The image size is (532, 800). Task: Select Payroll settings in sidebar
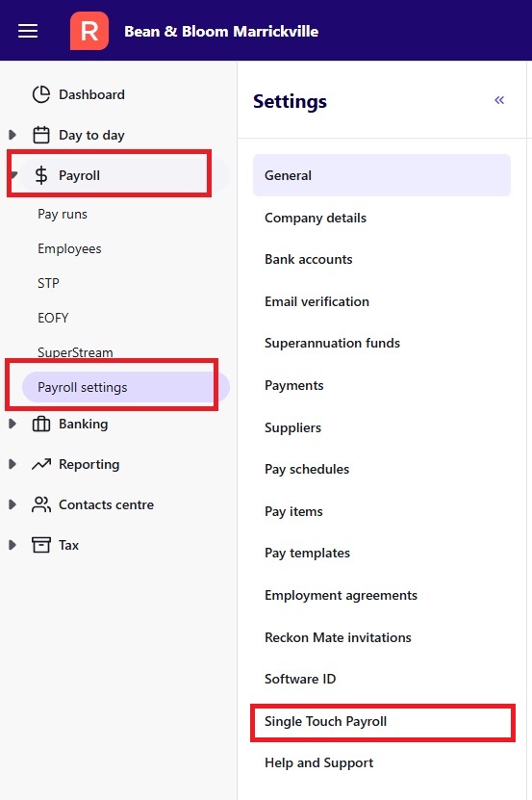[x=125, y=387]
